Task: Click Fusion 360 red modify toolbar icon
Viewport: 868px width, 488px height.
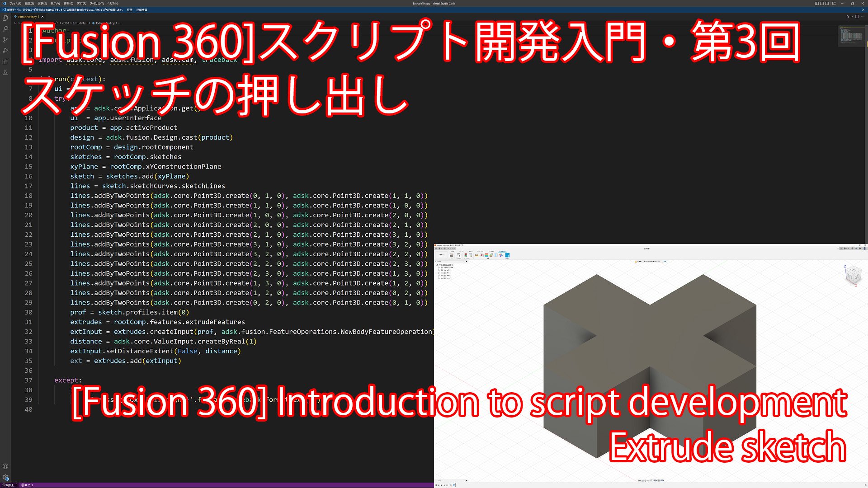Action: pos(466,255)
